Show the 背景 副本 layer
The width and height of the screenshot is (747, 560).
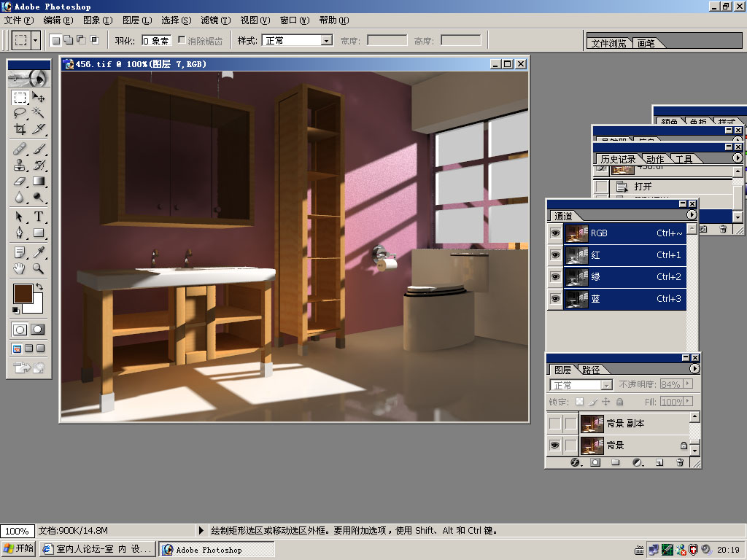click(x=555, y=424)
